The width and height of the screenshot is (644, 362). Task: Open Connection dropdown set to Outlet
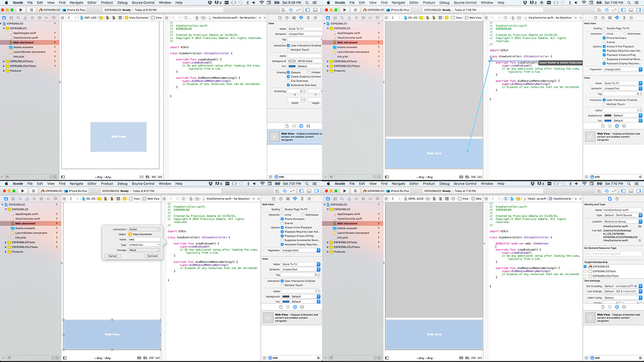pyautogui.click(x=144, y=229)
